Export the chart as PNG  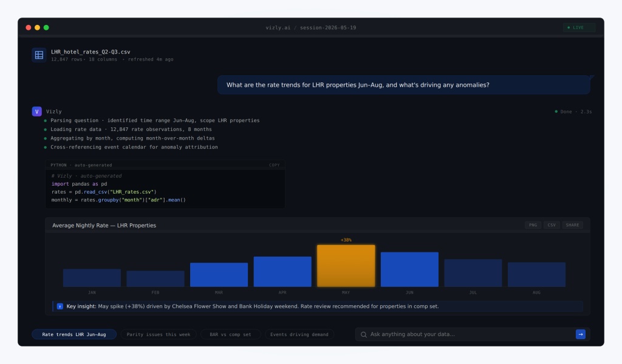[533, 225]
